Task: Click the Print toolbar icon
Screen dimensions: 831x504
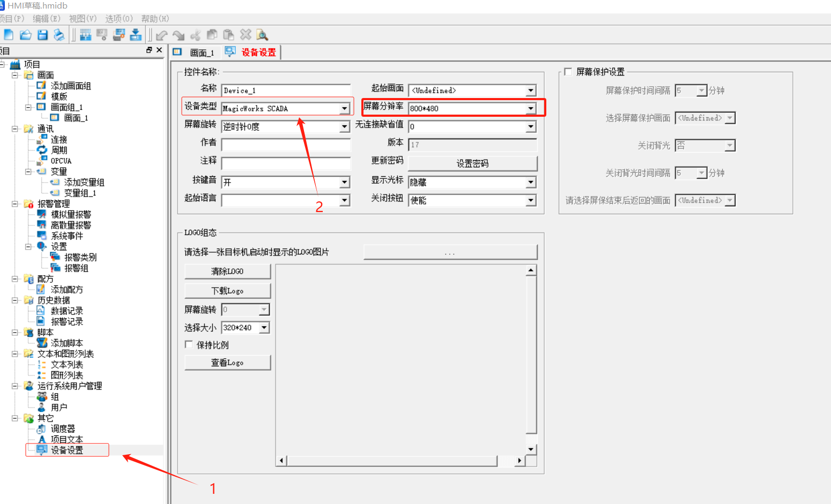Action: (x=59, y=35)
